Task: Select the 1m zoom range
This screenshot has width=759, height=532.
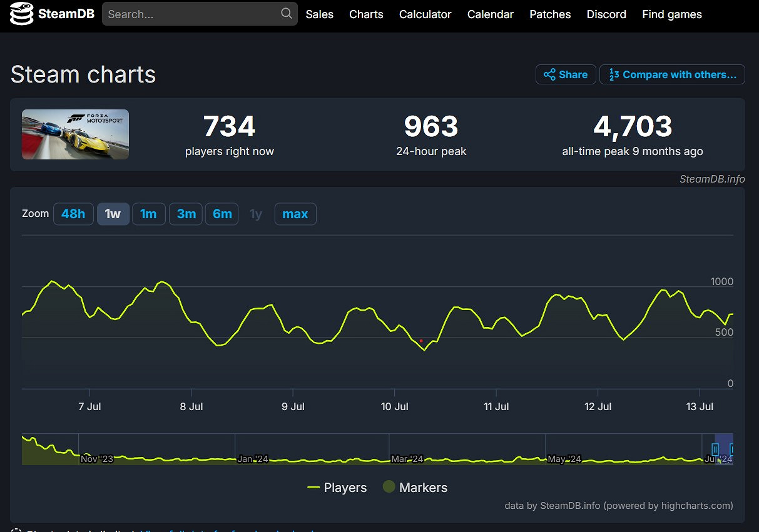Action: 148,214
